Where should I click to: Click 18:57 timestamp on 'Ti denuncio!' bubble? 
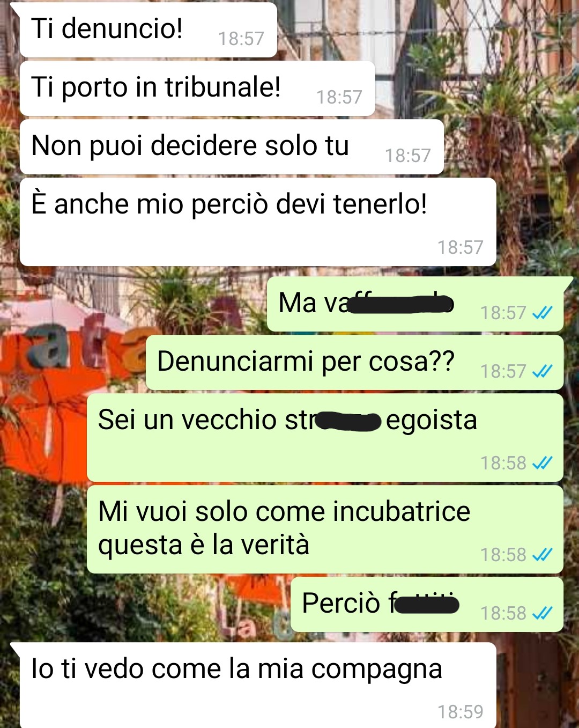click(x=241, y=39)
